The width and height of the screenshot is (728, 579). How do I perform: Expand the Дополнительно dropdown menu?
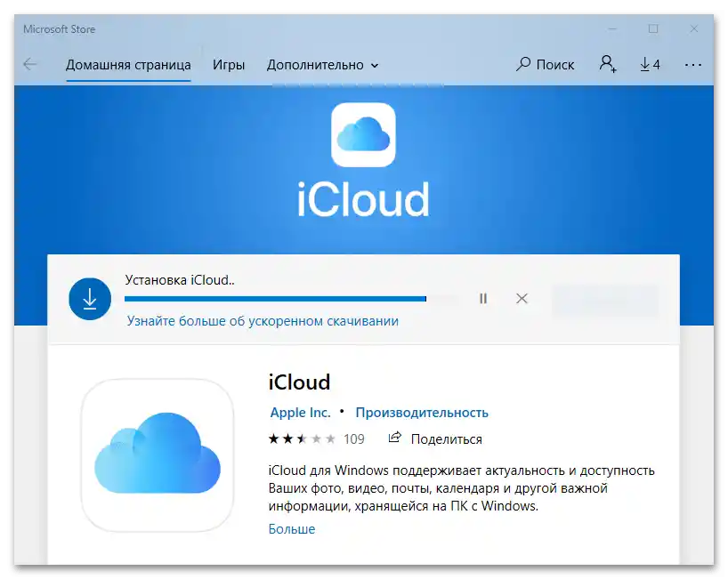pyautogui.click(x=322, y=65)
